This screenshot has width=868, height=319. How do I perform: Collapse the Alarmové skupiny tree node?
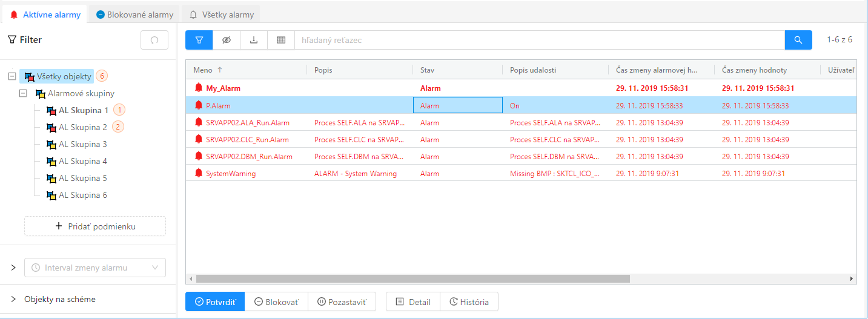pyautogui.click(x=23, y=94)
